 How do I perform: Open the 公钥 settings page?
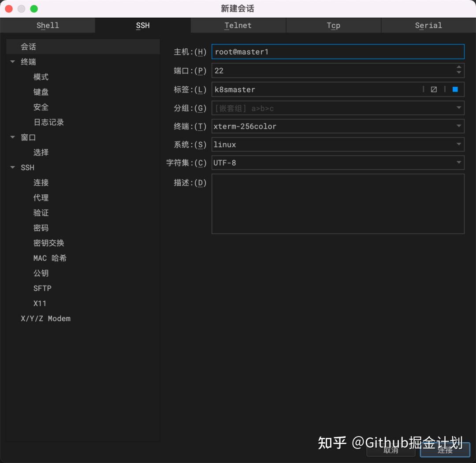click(x=41, y=274)
